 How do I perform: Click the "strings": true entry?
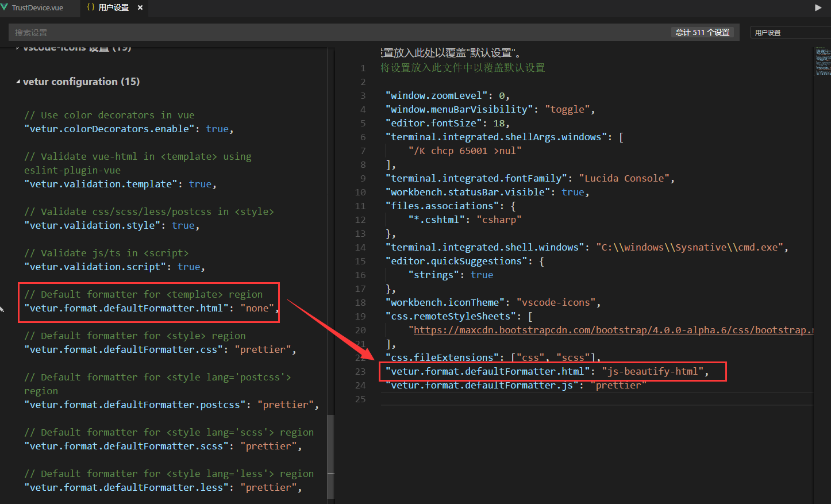[x=451, y=275]
